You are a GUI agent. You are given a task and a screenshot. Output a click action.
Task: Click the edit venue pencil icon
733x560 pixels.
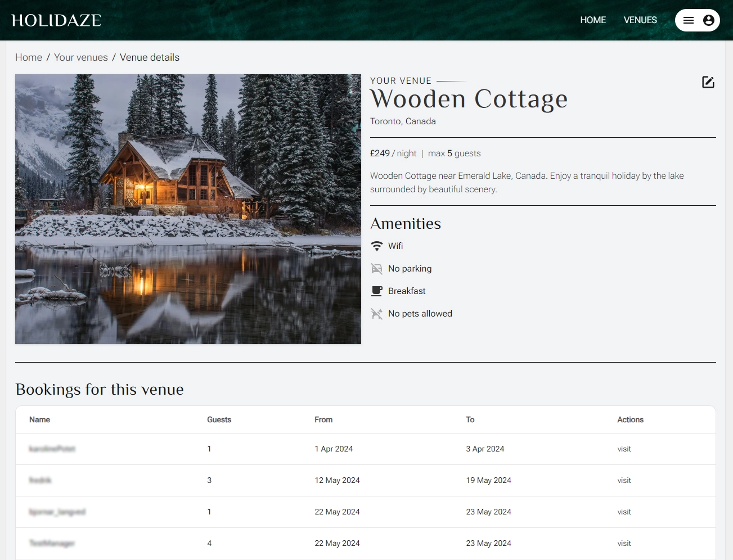click(708, 82)
